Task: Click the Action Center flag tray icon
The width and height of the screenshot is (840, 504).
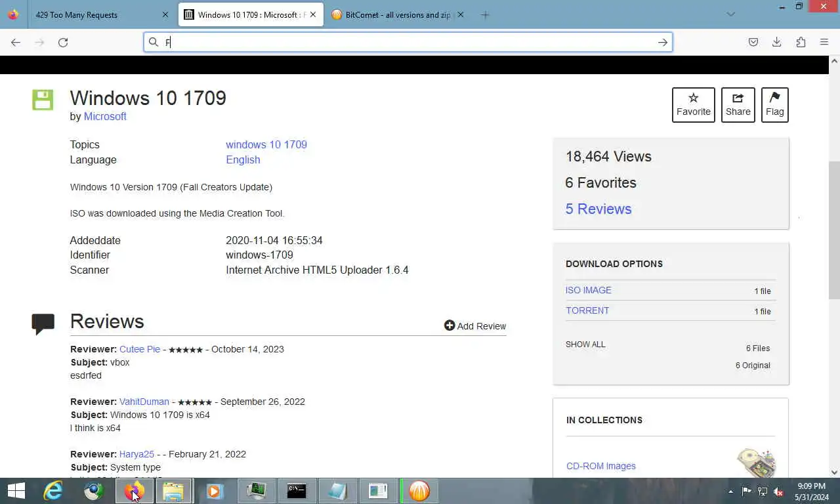Action: pos(746,492)
